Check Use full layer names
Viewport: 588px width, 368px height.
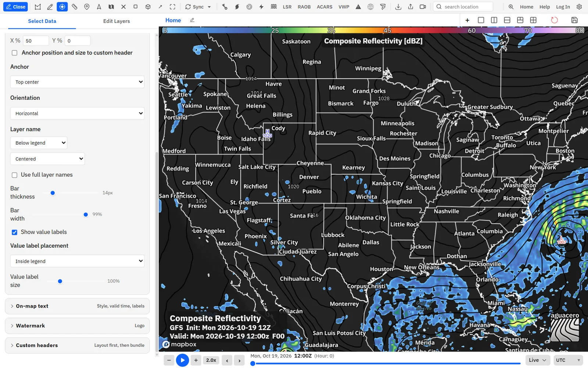pos(15,175)
